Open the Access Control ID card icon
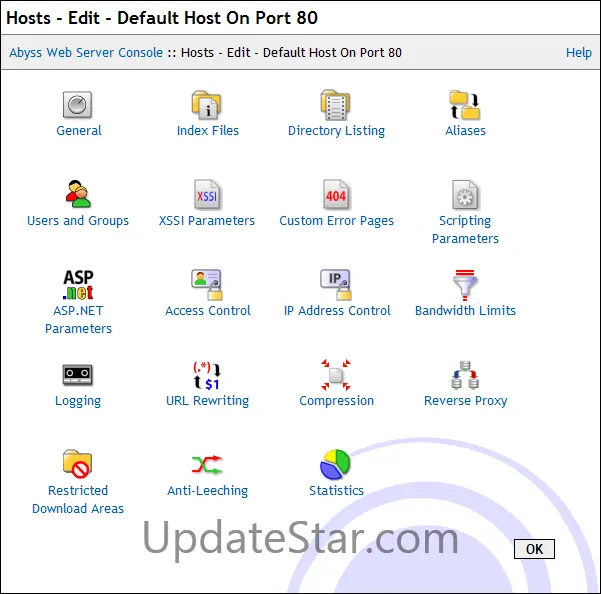Screen dimensions: 601x594 pyautogui.click(x=207, y=285)
